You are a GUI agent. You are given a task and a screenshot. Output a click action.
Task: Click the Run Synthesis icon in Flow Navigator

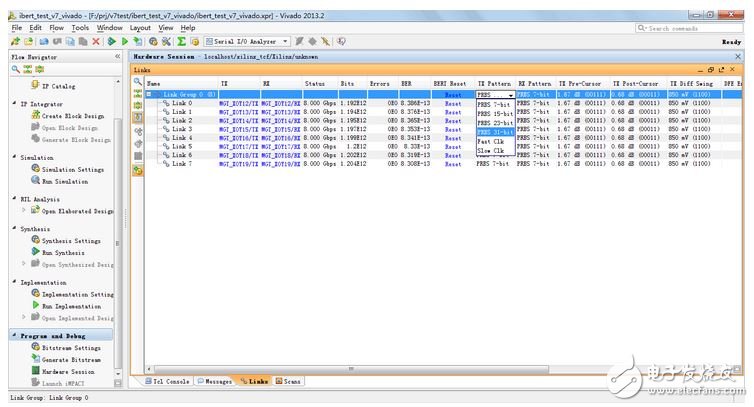coord(35,254)
